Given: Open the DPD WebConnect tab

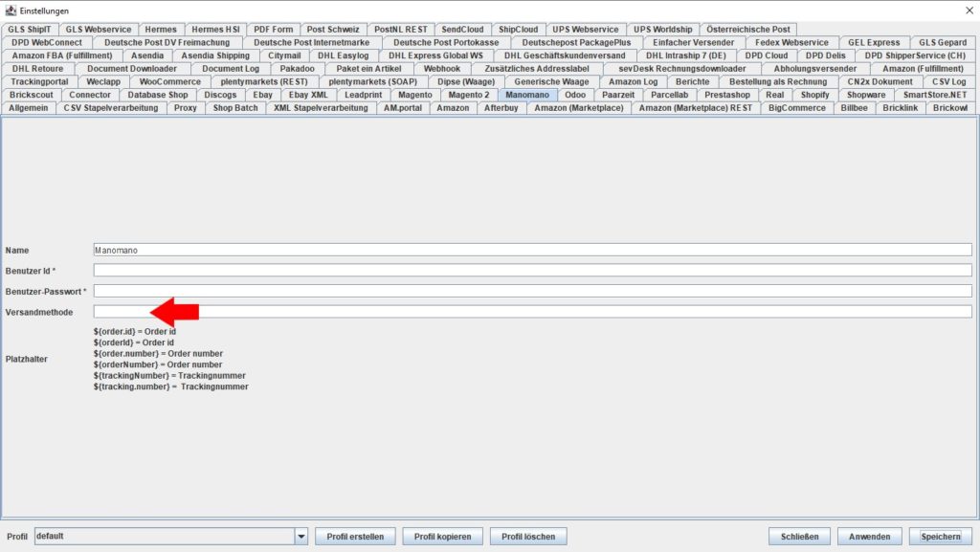Looking at the screenshot, I should coord(47,42).
